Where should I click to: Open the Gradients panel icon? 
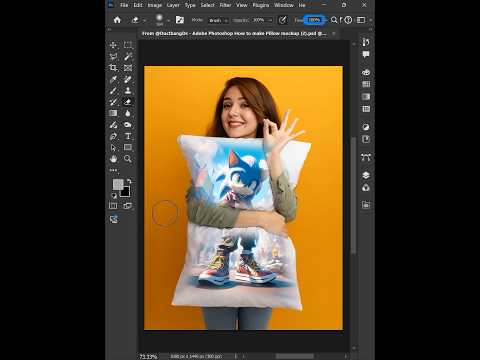coord(366,97)
